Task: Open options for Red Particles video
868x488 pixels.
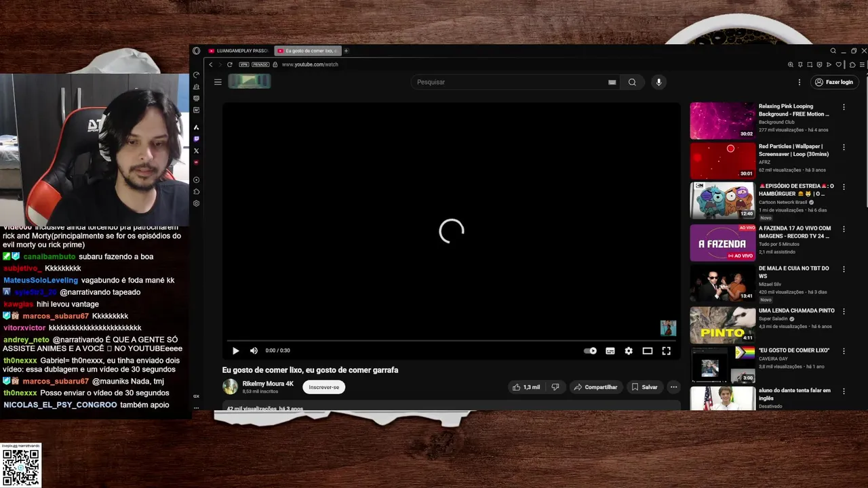Action: tap(844, 147)
